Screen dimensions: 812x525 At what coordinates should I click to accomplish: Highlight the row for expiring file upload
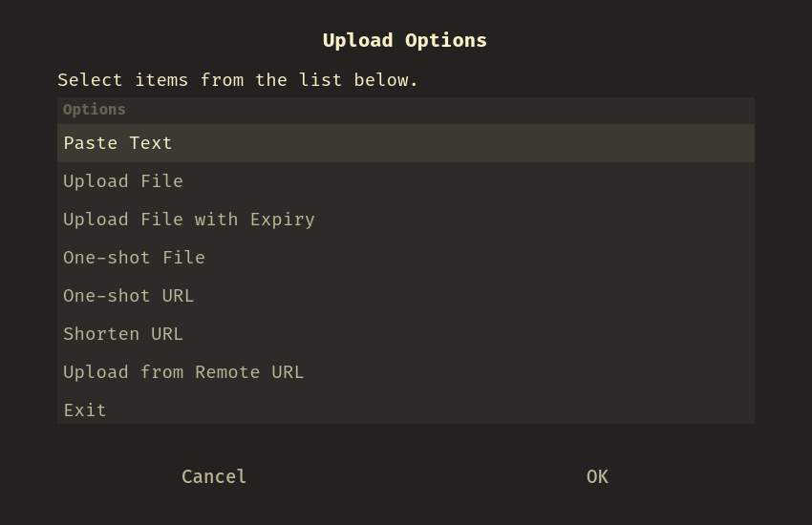405,220
